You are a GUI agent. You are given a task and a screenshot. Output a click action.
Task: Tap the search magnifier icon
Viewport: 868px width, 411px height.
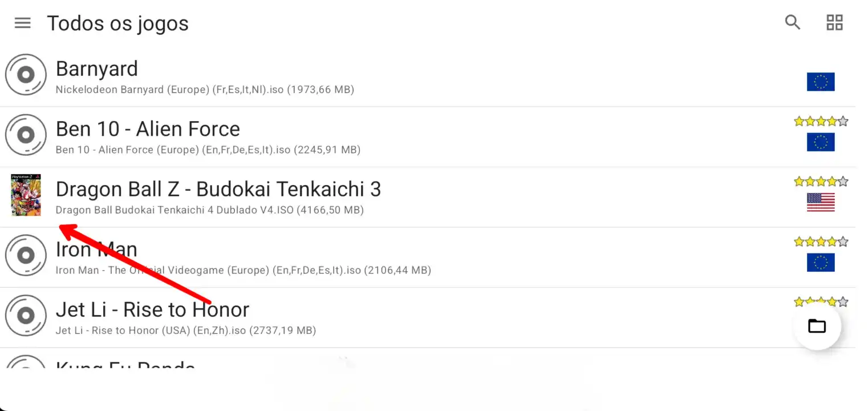[x=793, y=23]
